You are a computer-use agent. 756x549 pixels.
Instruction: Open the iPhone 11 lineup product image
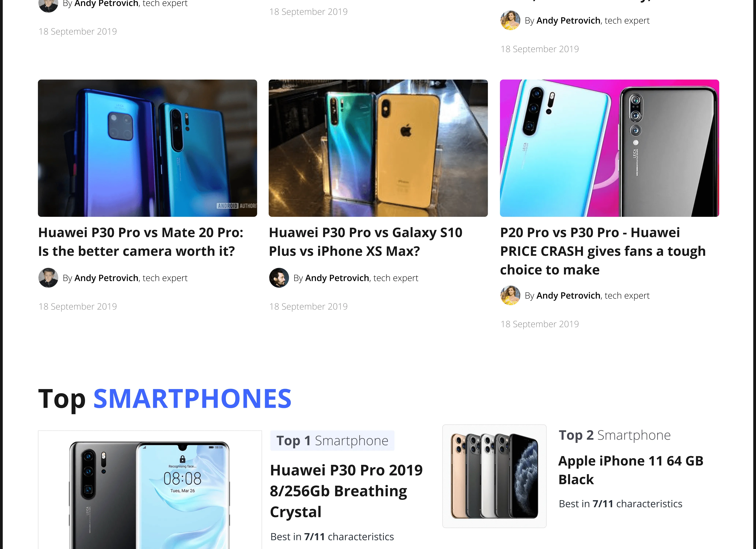tap(494, 476)
